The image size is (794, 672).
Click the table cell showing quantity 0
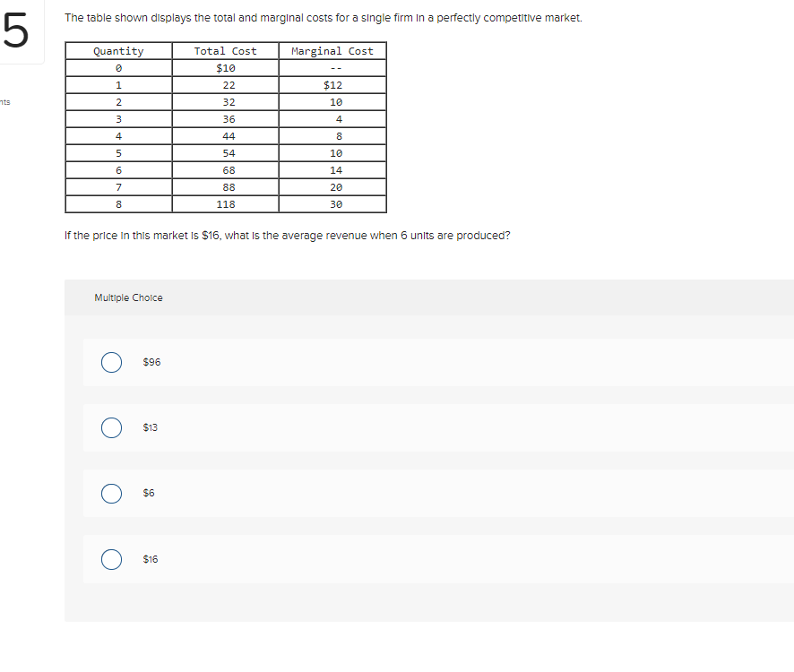coord(117,67)
